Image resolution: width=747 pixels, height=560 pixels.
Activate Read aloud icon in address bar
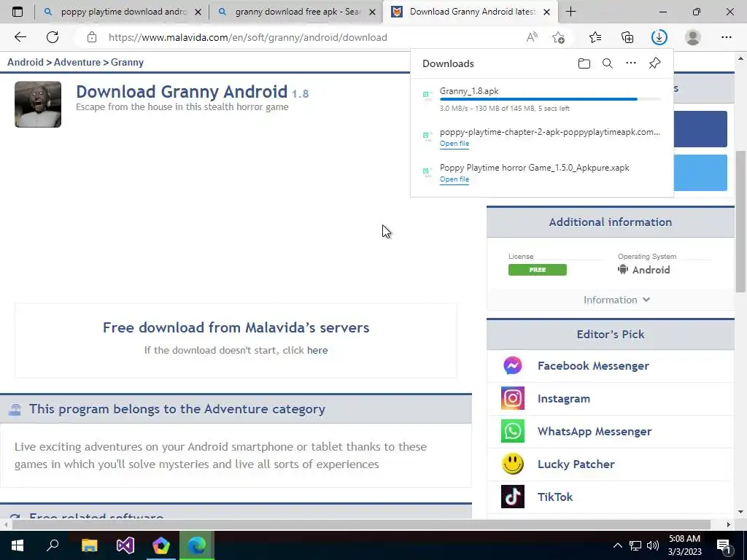pos(532,37)
